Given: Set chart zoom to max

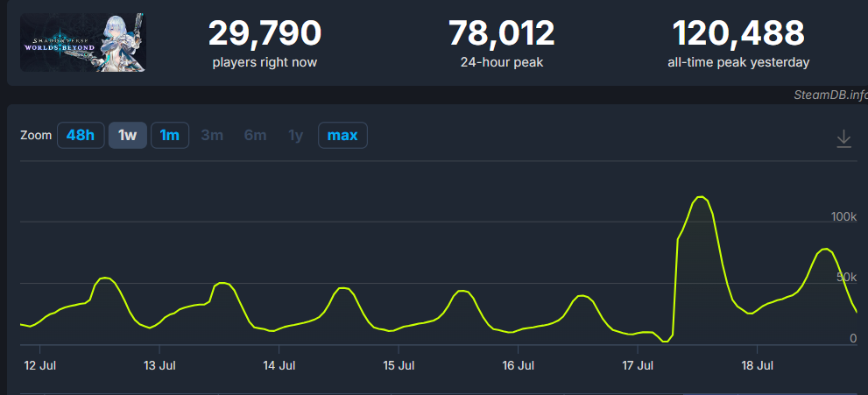Looking at the screenshot, I should [342, 136].
